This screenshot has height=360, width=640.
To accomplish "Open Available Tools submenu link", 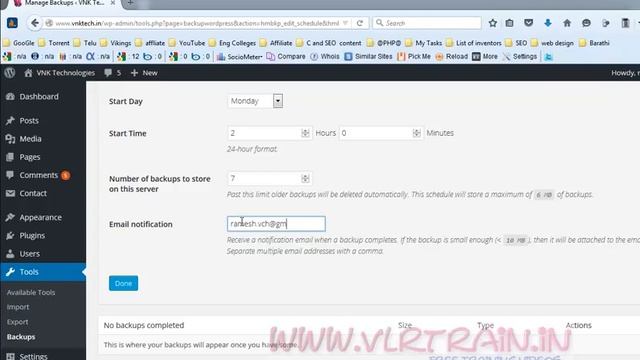I will click(x=31, y=292).
